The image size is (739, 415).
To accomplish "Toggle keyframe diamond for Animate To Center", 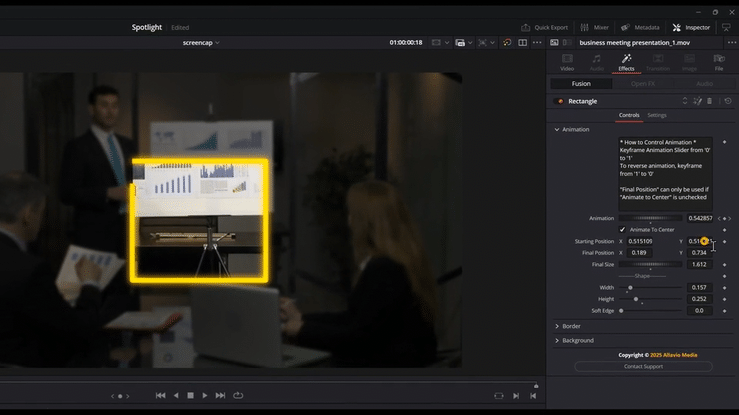I will [x=724, y=230].
